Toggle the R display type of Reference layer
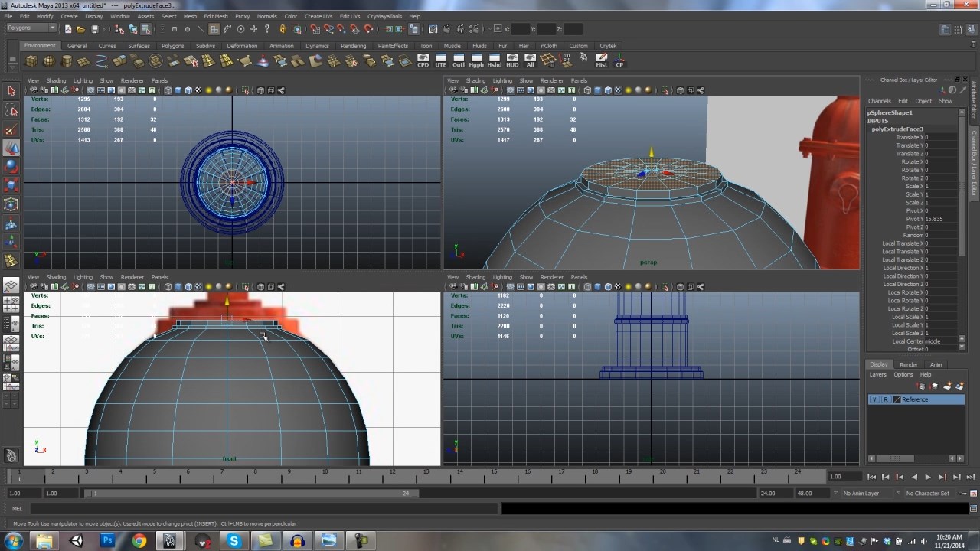 (886, 399)
